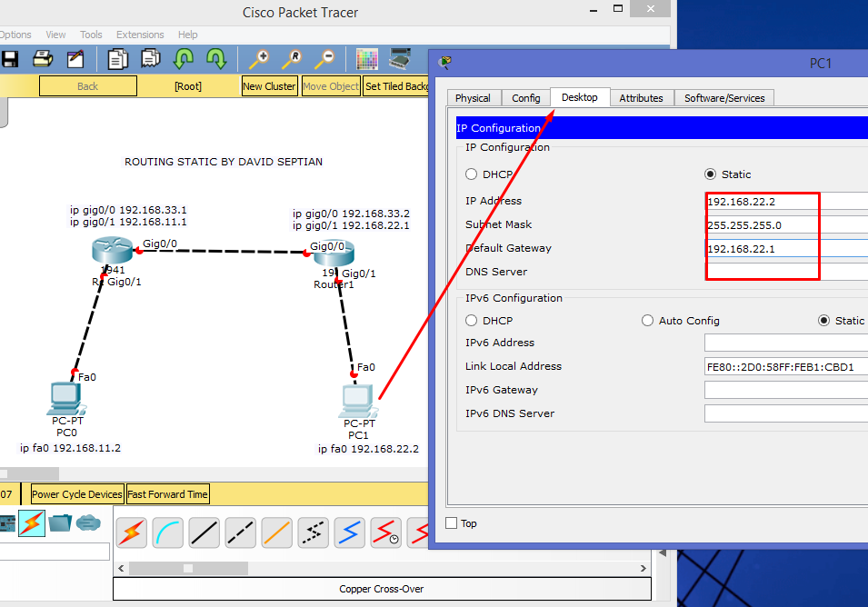This screenshot has width=868, height=607.
Task: Click the green Undo arrow icon
Action: (184, 59)
